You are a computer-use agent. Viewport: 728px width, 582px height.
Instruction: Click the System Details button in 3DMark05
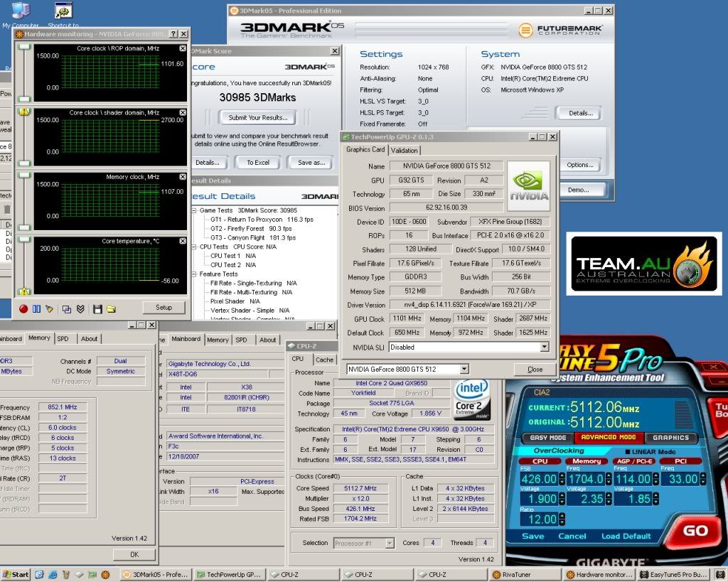580,113
